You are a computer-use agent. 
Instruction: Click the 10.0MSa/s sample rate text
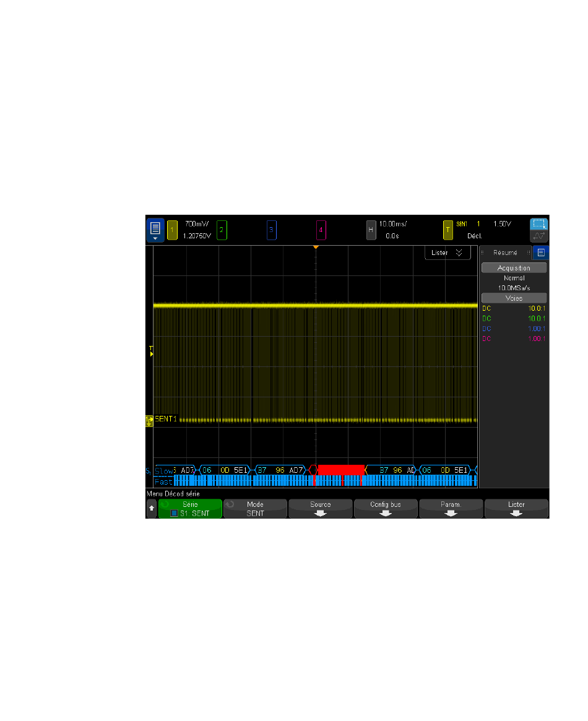coord(514,288)
